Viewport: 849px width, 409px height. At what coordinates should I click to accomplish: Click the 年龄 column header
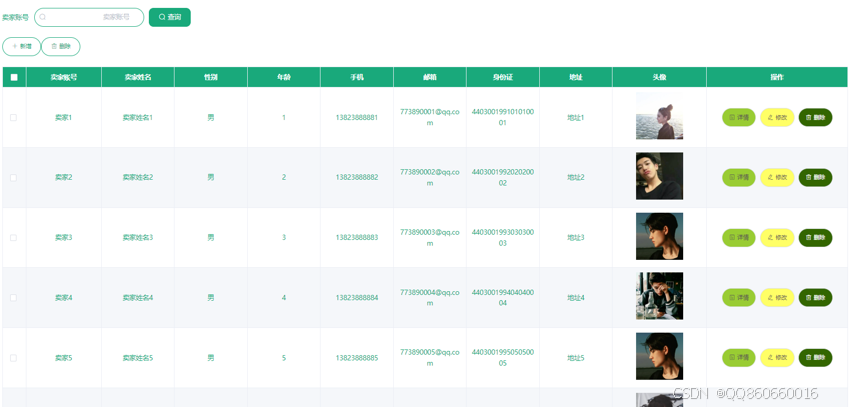click(284, 77)
